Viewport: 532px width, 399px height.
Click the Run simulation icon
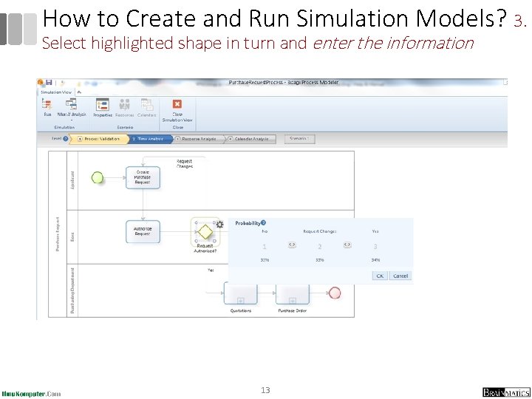pos(47,104)
